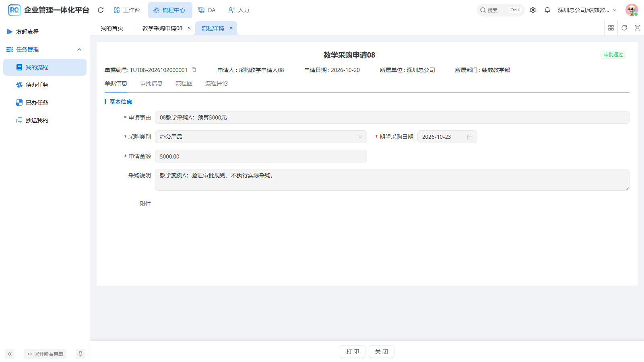This screenshot has height=362, width=644.
Task: Click the 关闭 button
Action: pos(382,352)
